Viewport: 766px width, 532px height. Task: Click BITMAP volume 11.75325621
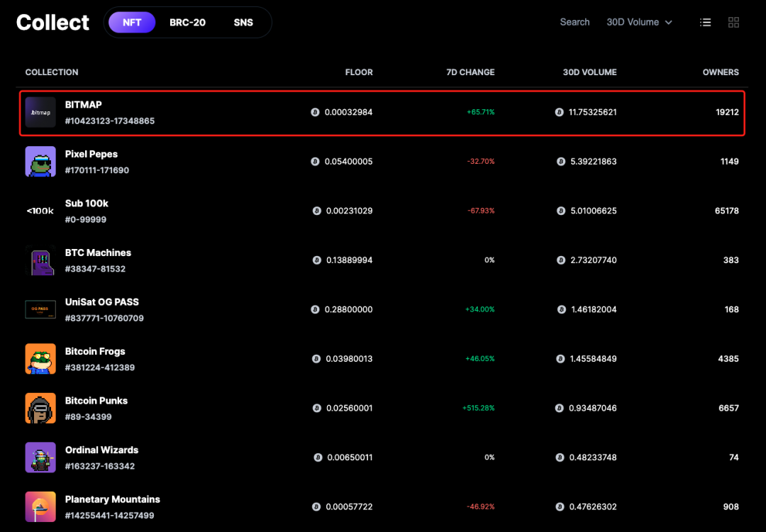(x=592, y=112)
